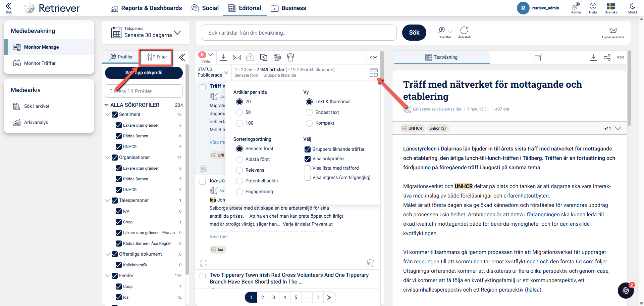Viewport: 644px width, 306px height.
Task: Open Sök i arkivet
Action: tap(49, 106)
